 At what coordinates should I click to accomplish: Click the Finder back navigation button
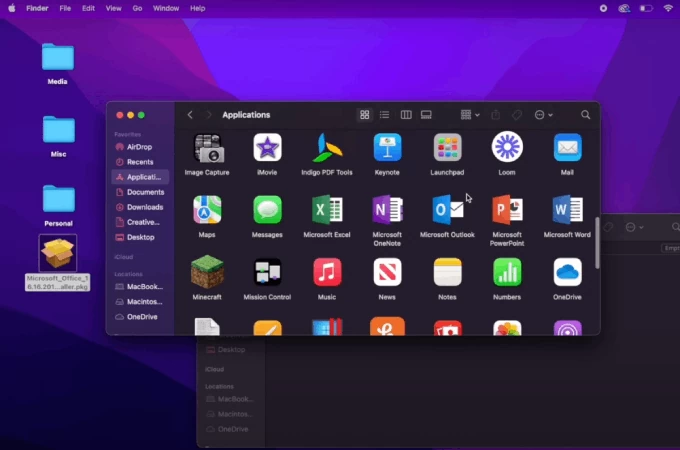[x=190, y=115]
